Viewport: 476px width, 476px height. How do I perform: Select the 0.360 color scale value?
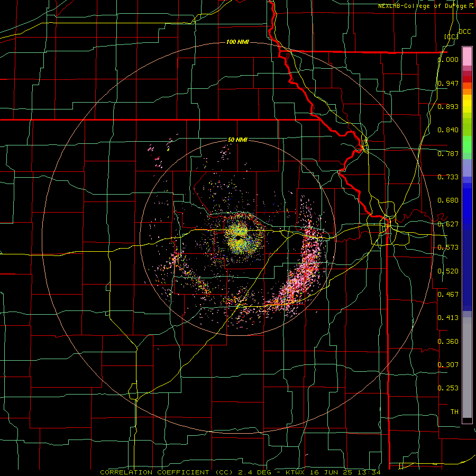coord(448,342)
